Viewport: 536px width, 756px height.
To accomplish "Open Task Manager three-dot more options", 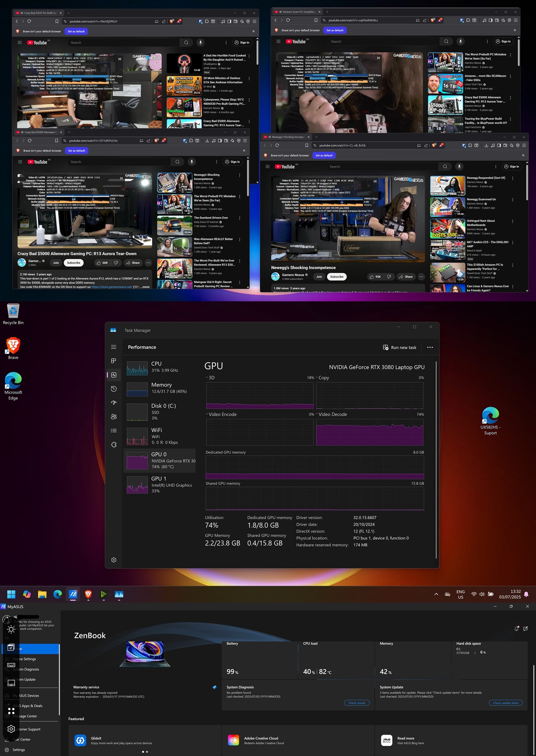I will coord(430,347).
